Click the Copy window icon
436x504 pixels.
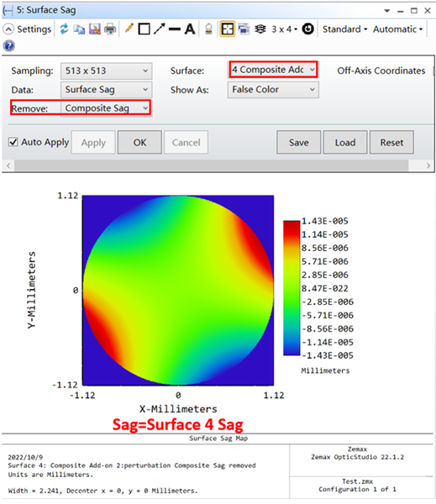click(x=79, y=29)
